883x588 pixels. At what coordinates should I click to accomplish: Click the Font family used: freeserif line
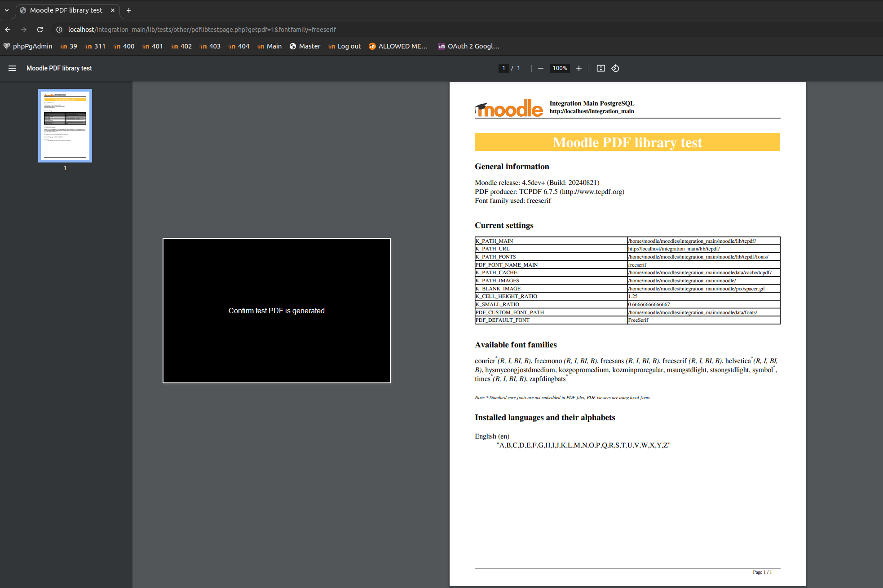click(x=513, y=201)
